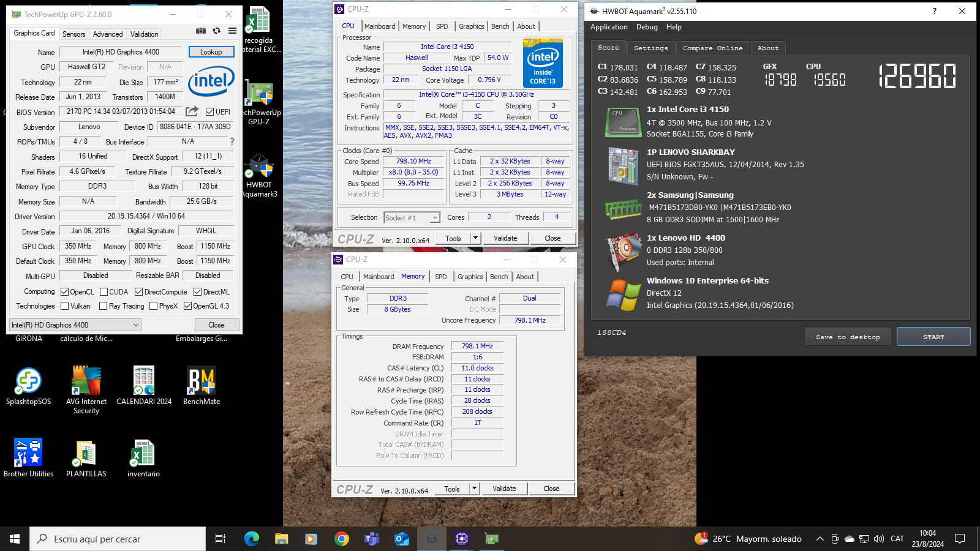Toggle the UEFI checkbox in GPU-Z
980x551 pixels.
210,111
